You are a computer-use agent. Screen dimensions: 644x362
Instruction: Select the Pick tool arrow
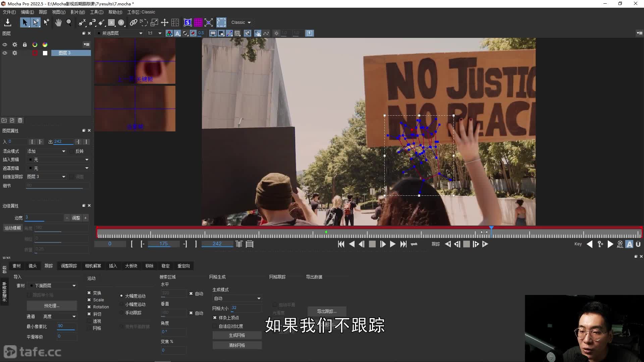[25, 22]
